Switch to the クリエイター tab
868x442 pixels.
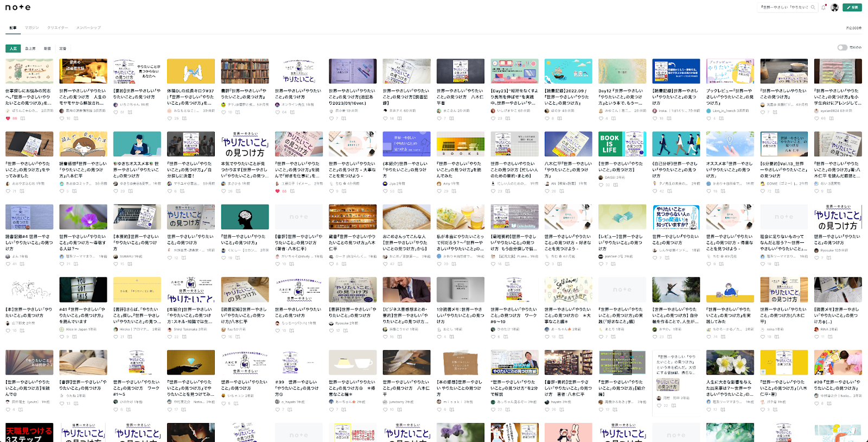click(58, 28)
